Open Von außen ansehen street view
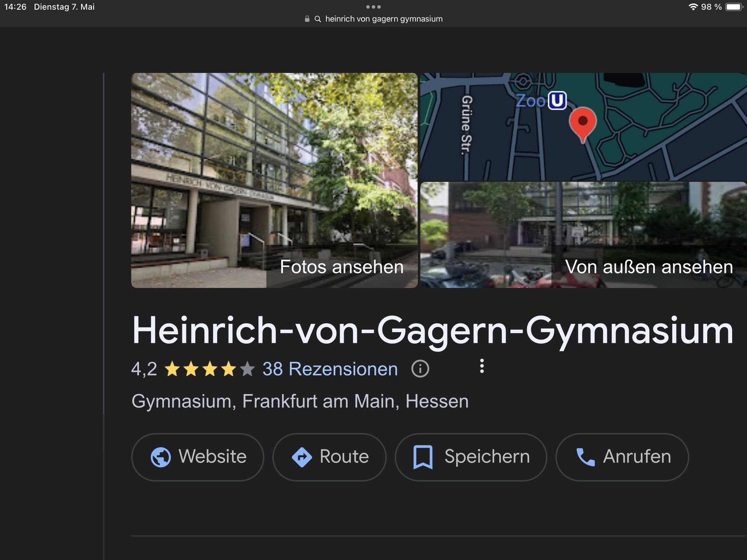747x560 pixels. coord(584,235)
